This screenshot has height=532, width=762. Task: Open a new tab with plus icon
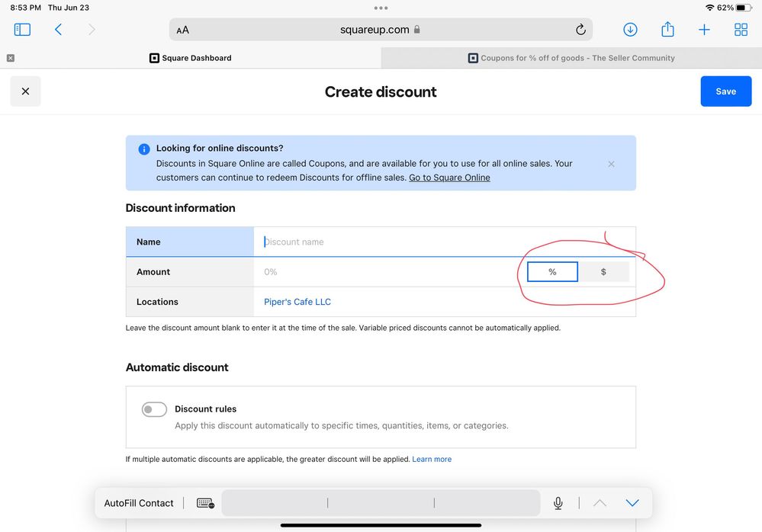[704, 30]
